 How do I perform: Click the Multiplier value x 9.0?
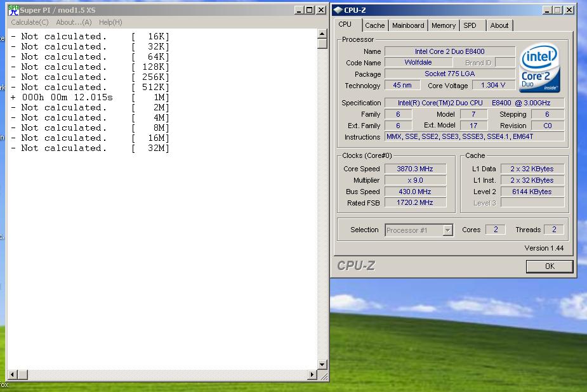[415, 180]
